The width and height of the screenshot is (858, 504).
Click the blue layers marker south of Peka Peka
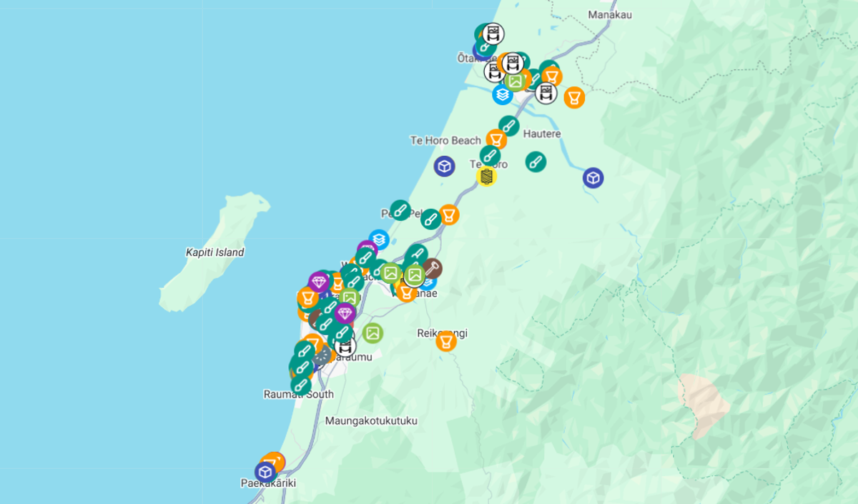[379, 239]
